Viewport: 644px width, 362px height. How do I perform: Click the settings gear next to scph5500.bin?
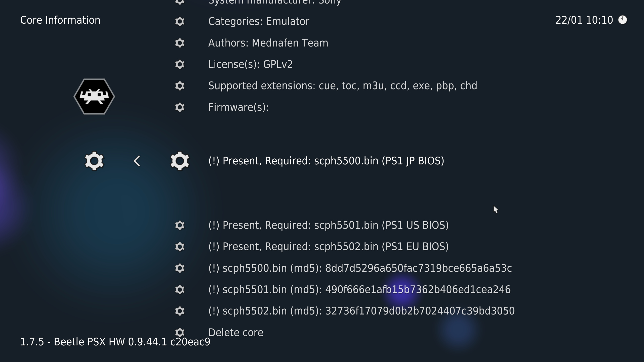(x=179, y=268)
